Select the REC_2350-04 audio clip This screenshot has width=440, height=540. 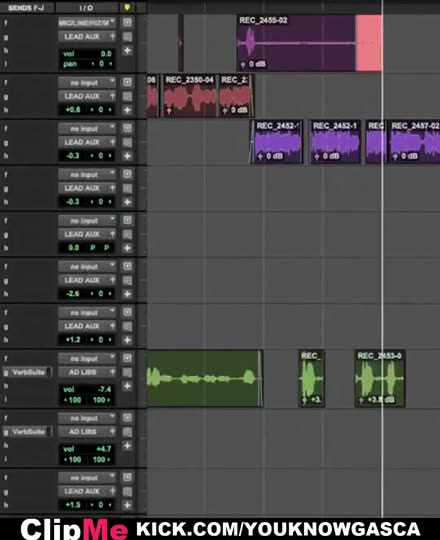190,95
